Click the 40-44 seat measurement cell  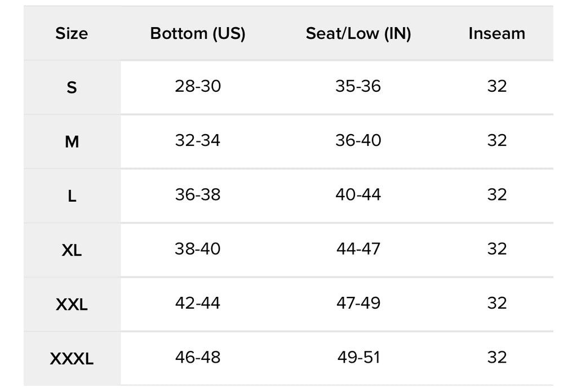click(x=358, y=195)
